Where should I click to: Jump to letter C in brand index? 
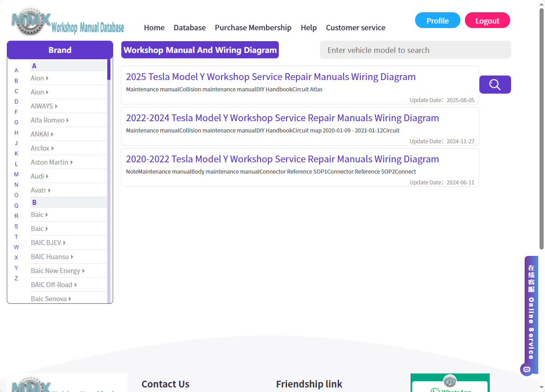pyautogui.click(x=16, y=91)
